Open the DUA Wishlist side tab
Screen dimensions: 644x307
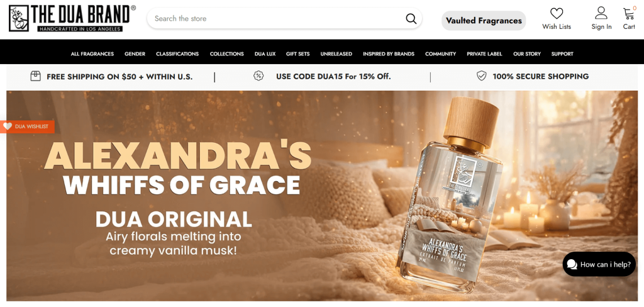coord(28,126)
